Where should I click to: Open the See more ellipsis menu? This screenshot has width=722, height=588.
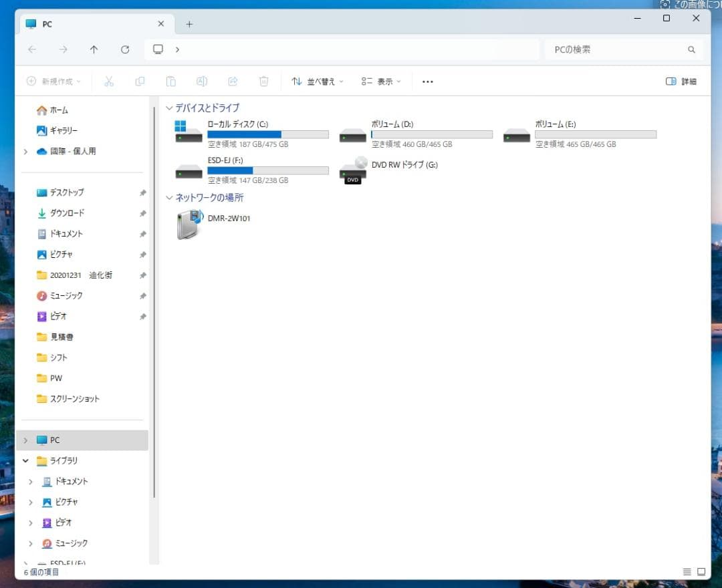(x=428, y=81)
